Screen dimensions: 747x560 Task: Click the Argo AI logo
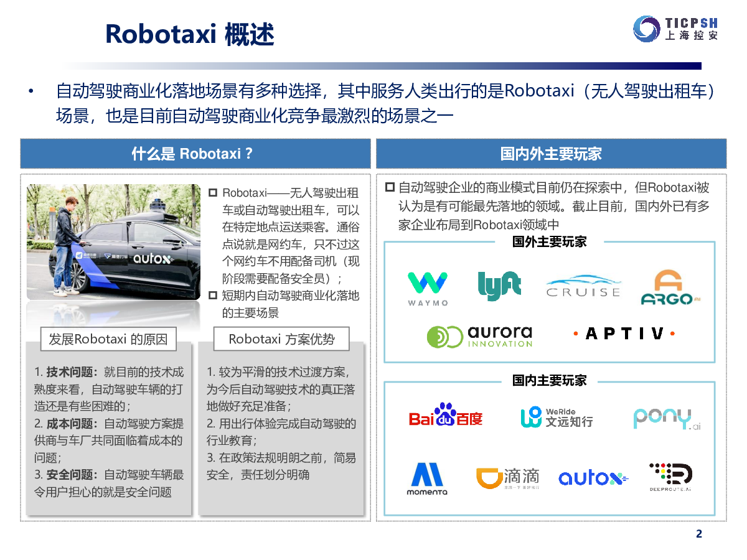[670, 287]
